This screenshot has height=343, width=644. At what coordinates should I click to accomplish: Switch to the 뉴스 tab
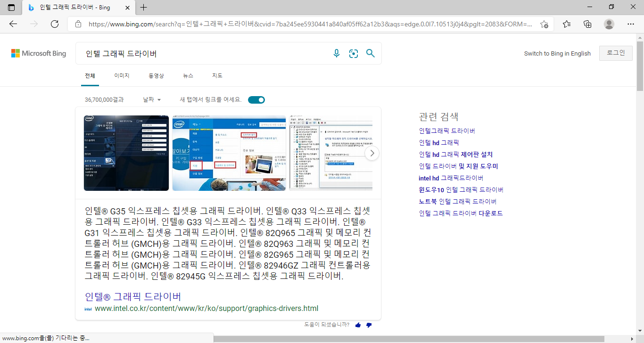tap(188, 76)
